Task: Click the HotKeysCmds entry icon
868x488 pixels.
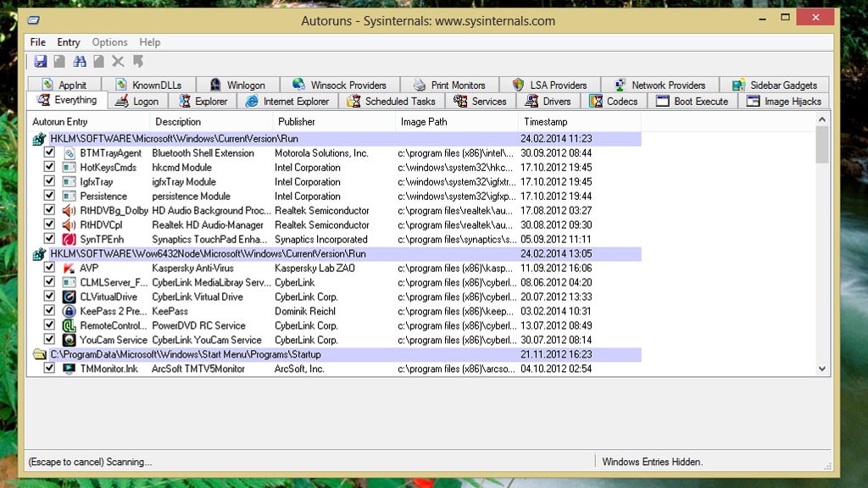Action: click(x=70, y=168)
